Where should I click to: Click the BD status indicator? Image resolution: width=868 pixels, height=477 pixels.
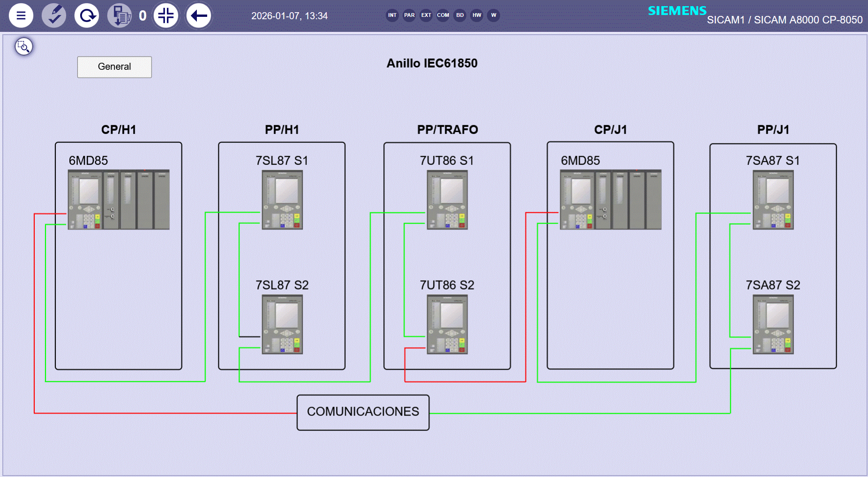pos(460,15)
